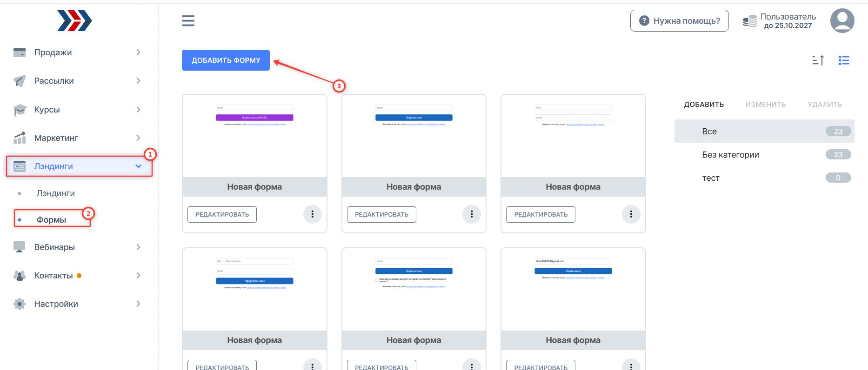
Task: Click the УДАЛИТЬ category action
Action: [825, 105]
